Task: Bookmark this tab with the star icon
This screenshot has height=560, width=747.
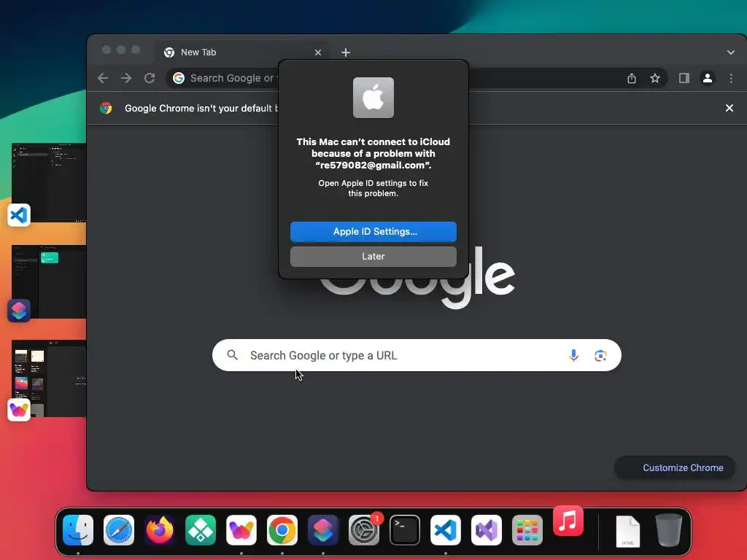Action: coord(655,78)
